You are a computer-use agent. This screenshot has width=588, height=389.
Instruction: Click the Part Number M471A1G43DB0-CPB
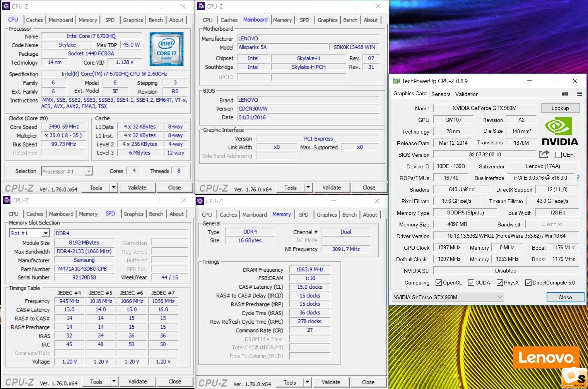click(x=85, y=269)
